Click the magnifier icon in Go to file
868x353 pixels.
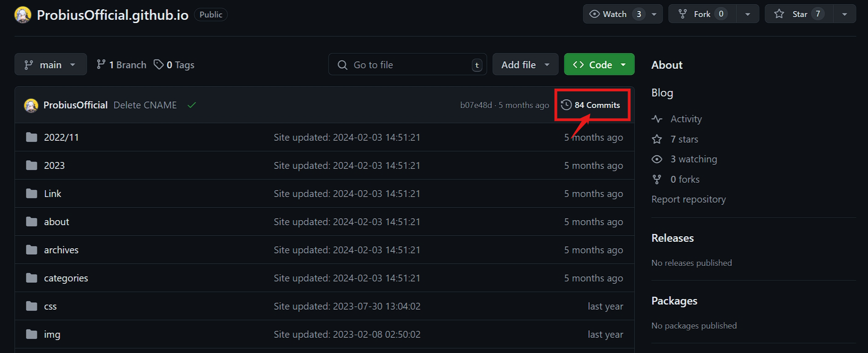pyautogui.click(x=342, y=65)
